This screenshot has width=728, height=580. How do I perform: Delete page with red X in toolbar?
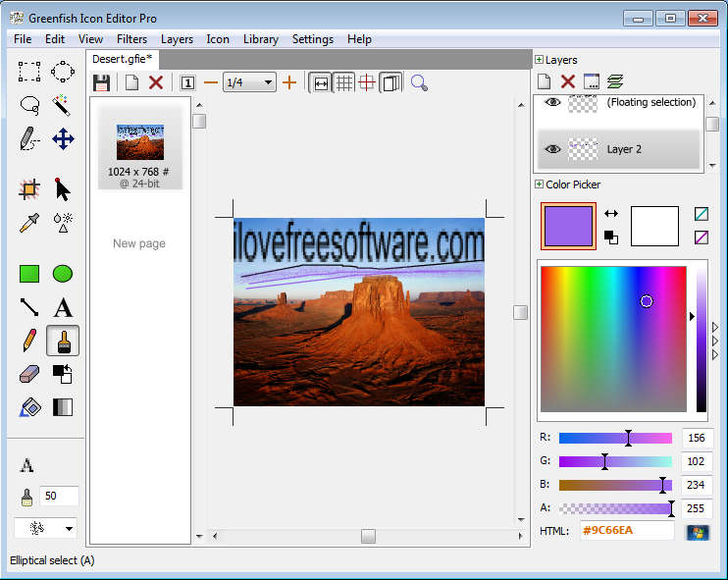[x=156, y=83]
